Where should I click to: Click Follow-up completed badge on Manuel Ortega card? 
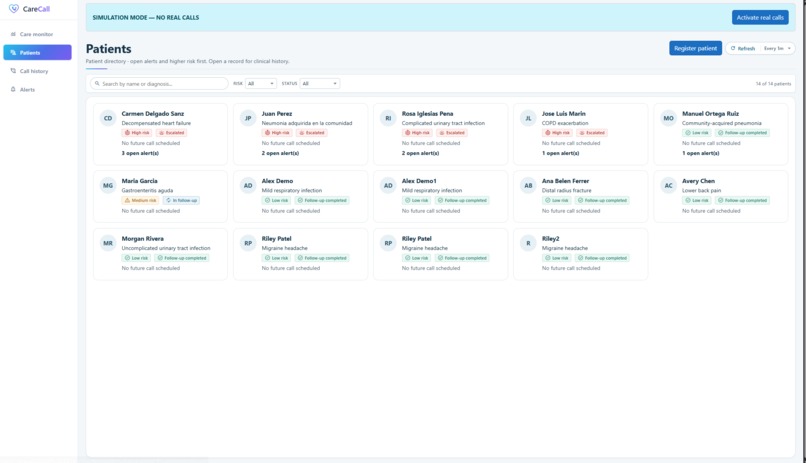[x=742, y=133]
